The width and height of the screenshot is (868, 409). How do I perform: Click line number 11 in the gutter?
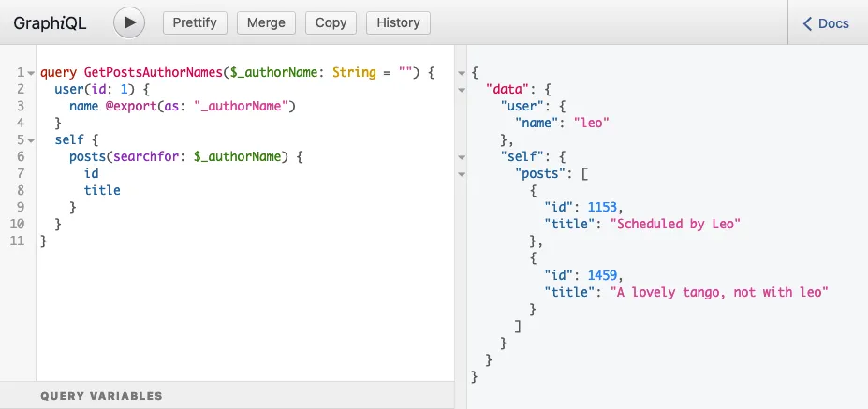coord(17,241)
